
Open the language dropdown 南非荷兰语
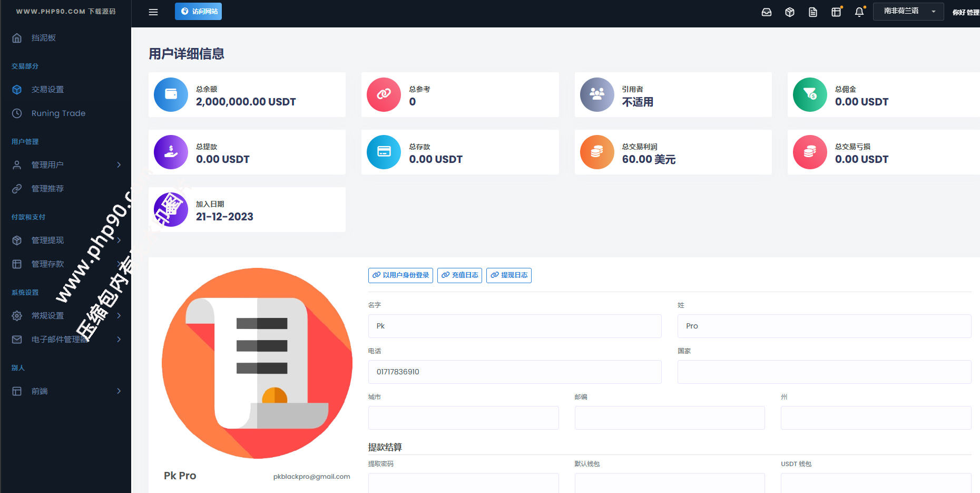(x=908, y=11)
